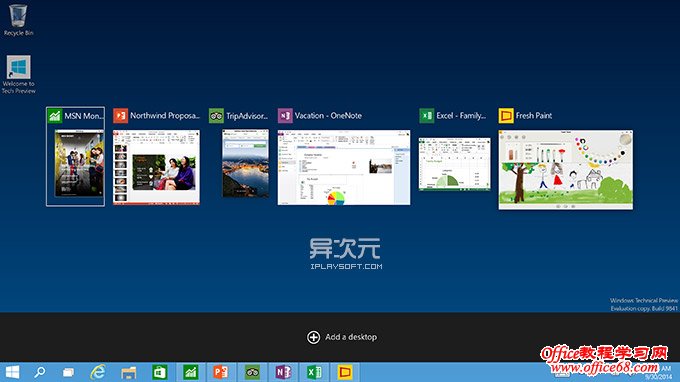The width and height of the screenshot is (680, 382).
Task: Launch Internet Explorer from taskbar
Action: [98, 372]
